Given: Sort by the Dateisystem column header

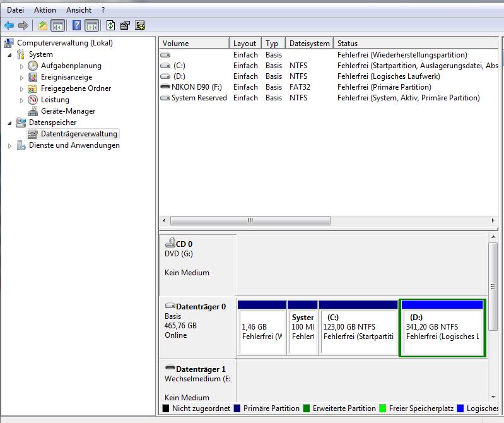Looking at the screenshot, I should tap(309, 44).
